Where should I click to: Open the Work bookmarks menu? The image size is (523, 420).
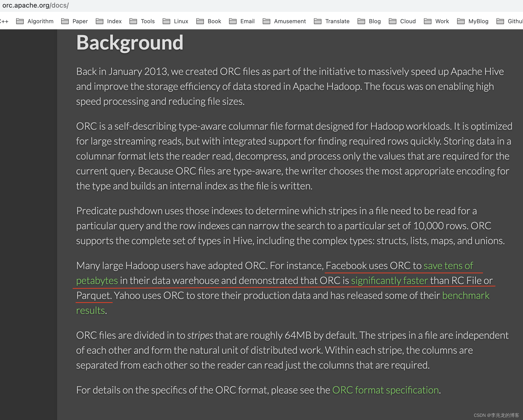point(436,21)
